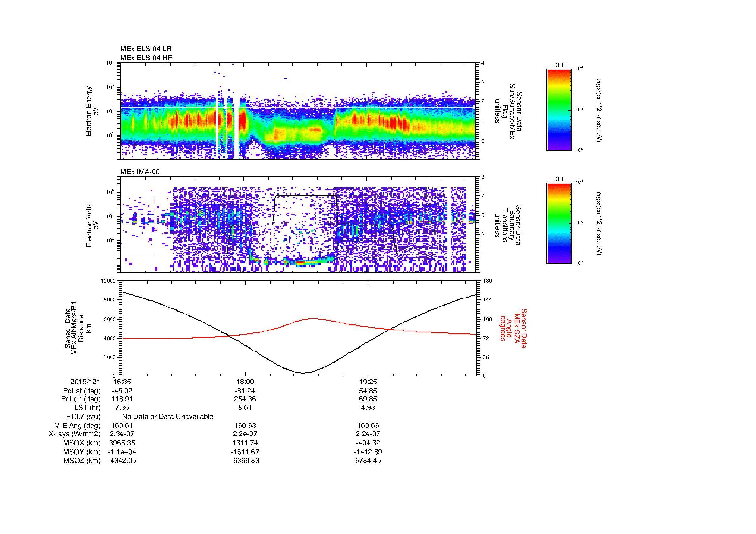Screen dimensions: 756x534
Task: Click the 'PdLon (deg)' row label
Action: 81,399
